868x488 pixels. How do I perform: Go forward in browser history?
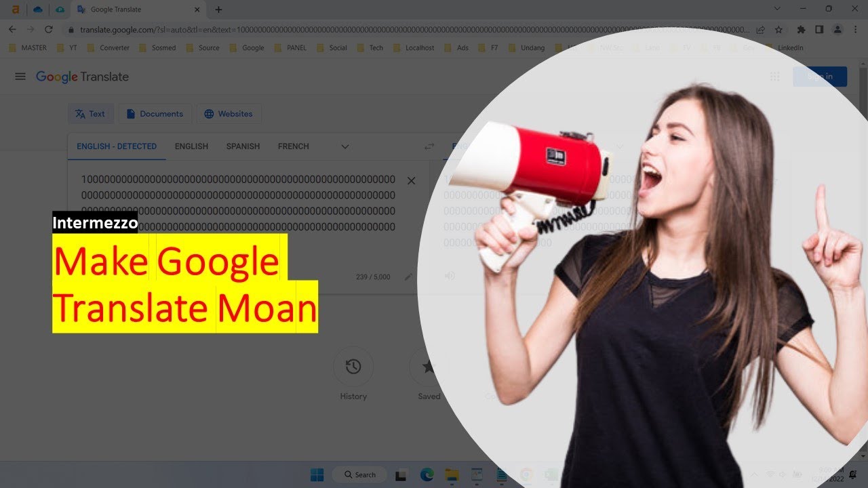(30, 29)
